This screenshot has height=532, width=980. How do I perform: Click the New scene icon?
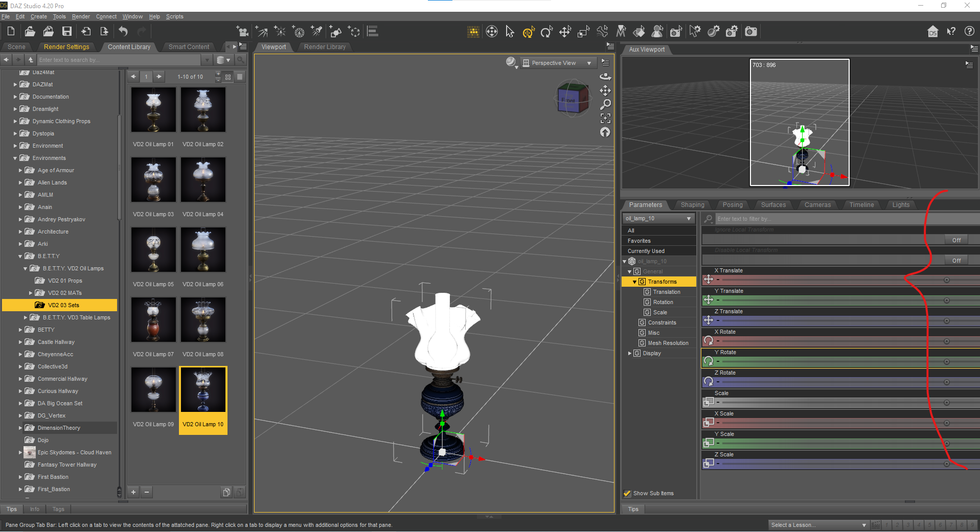point(11,32)
